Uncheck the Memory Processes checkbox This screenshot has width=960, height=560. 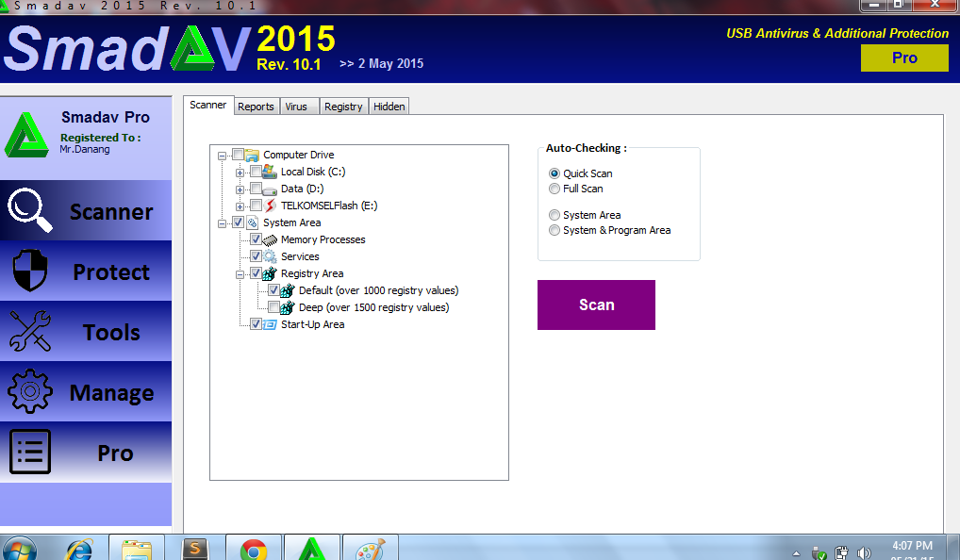[x=256, y=239]
